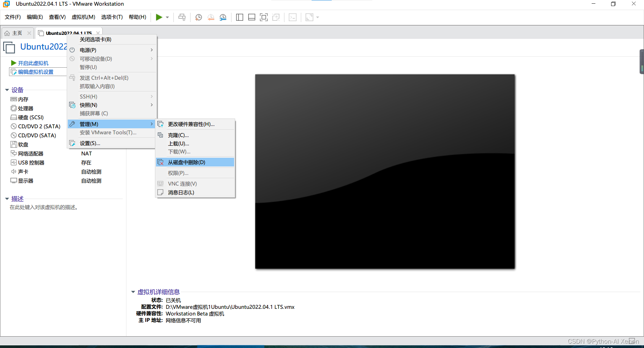Choose 设置(S)... in the context menu
Image resolution: width=644 pixels, height=348 pixels.
pos(112,143)
